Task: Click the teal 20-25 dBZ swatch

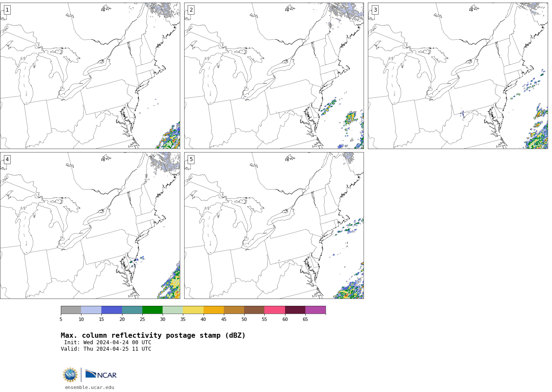Action: click(x=132, y=310)
